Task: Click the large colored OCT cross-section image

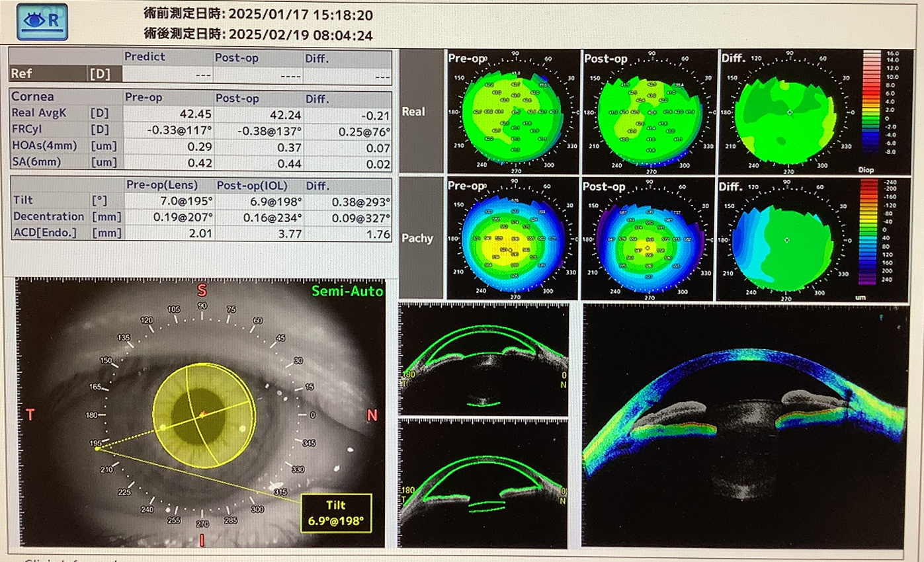Action: coord(743,425)
